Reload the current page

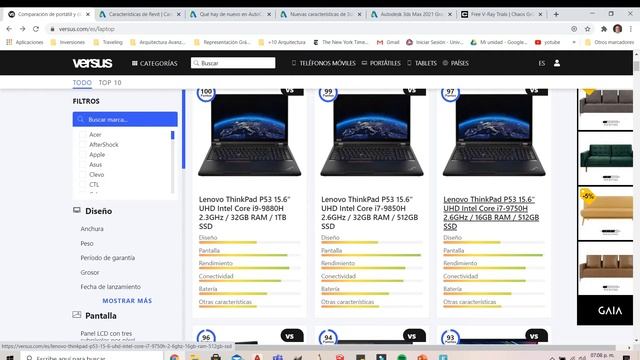pyautogui.click(x=36, y=29)
